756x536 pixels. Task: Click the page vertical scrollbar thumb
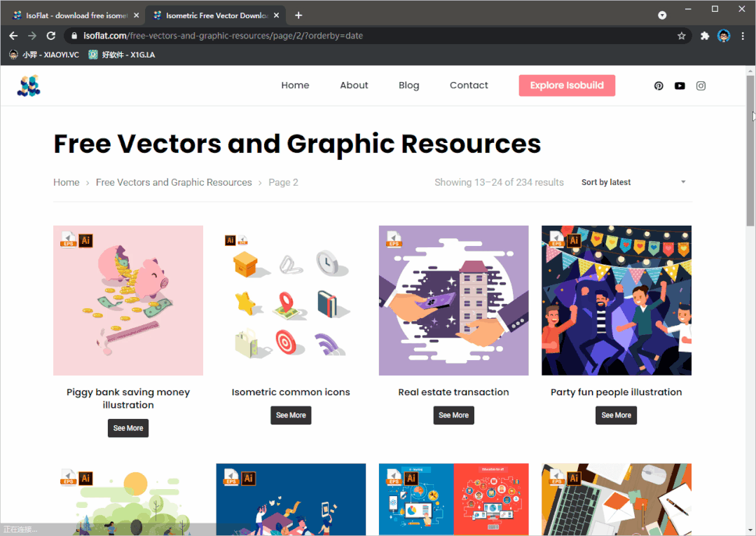coord(750,149)
